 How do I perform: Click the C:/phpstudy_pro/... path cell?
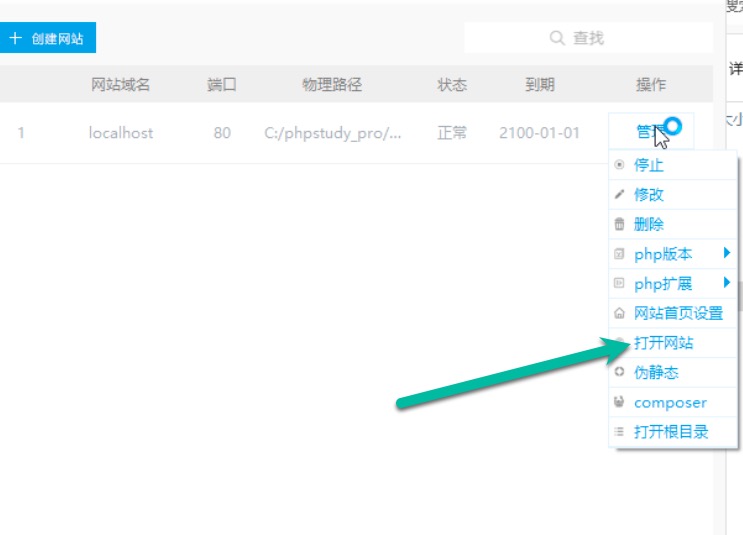click(333, 133)
